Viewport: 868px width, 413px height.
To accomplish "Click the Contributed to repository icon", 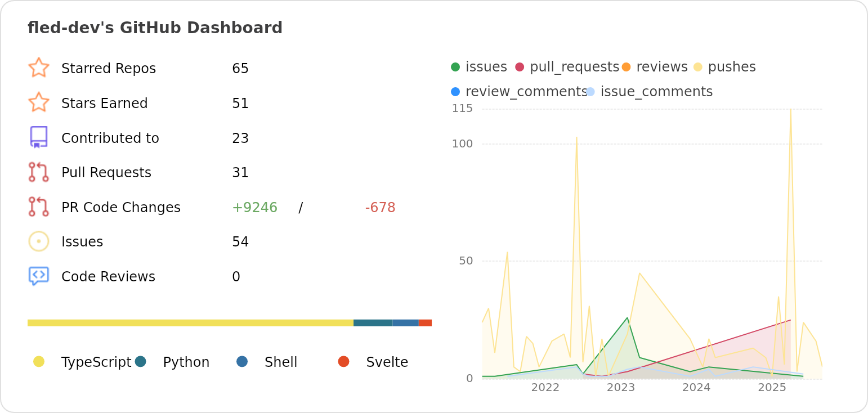I will click(39, 137).
